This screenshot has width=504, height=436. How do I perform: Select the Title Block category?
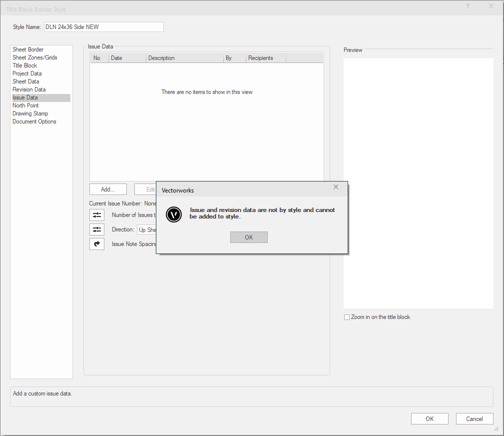pos(24,65)
